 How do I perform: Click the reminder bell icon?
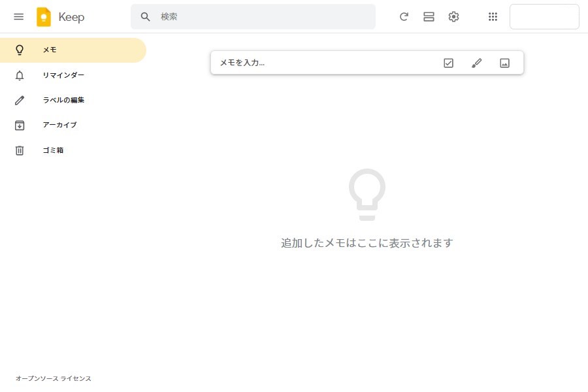point(20,75)
